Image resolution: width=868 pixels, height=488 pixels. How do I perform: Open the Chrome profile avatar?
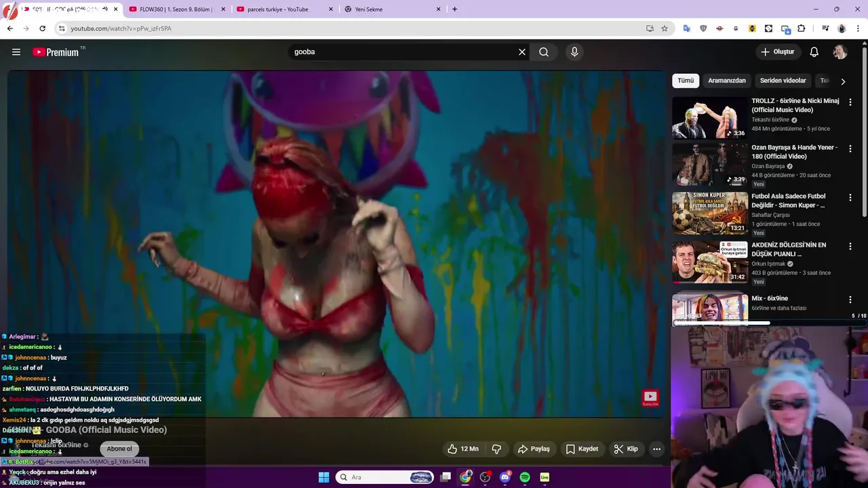[x=842, y=28]
